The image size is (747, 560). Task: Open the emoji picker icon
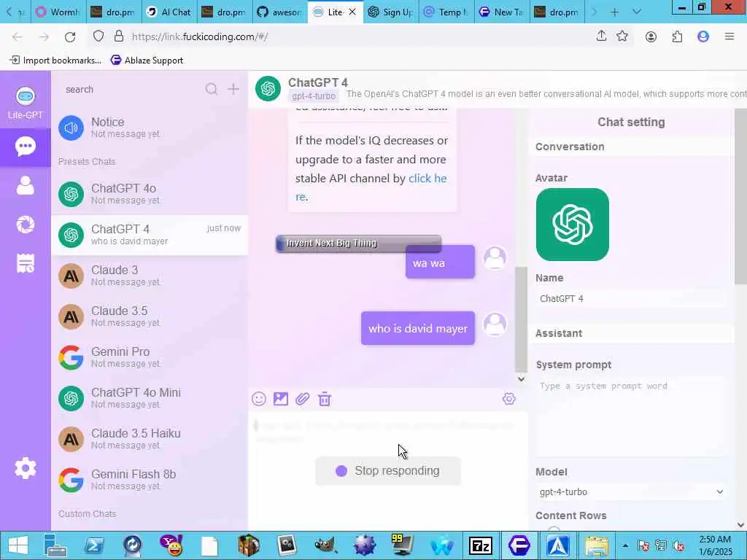tap(259, 399)
